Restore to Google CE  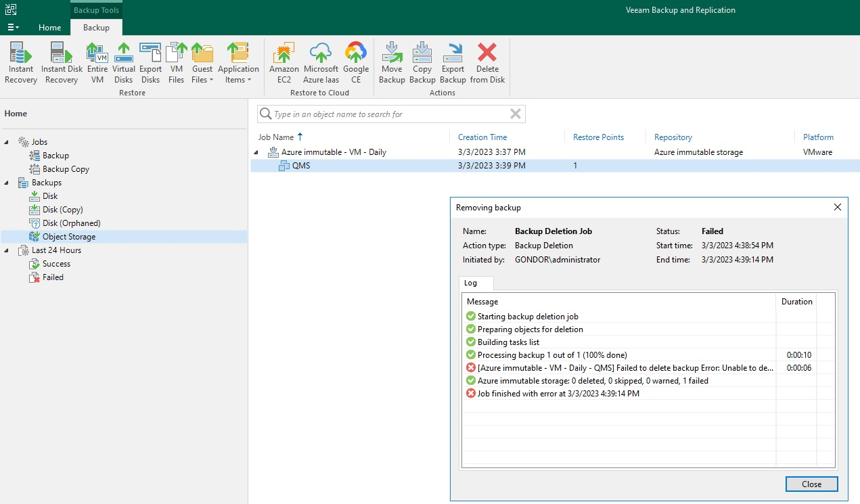(356, 62)
